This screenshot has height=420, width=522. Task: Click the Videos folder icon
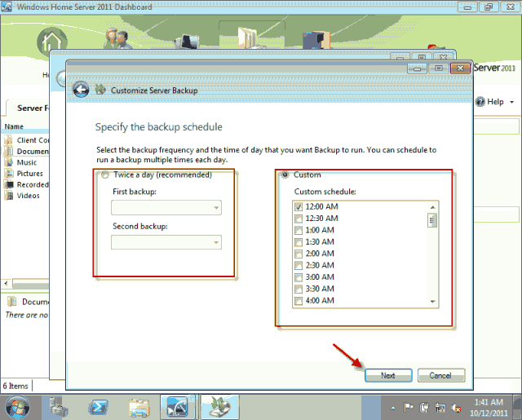pyautogui.click(x=9, y=196)
